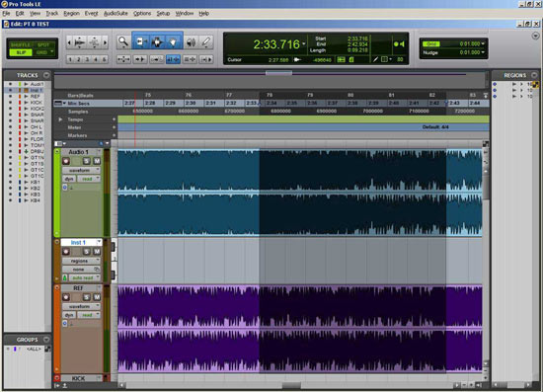The image size is (543, 392).
Task: Open Audio 1 track view selector waveform
Action: pyautogui.click(x=81, y=171)
